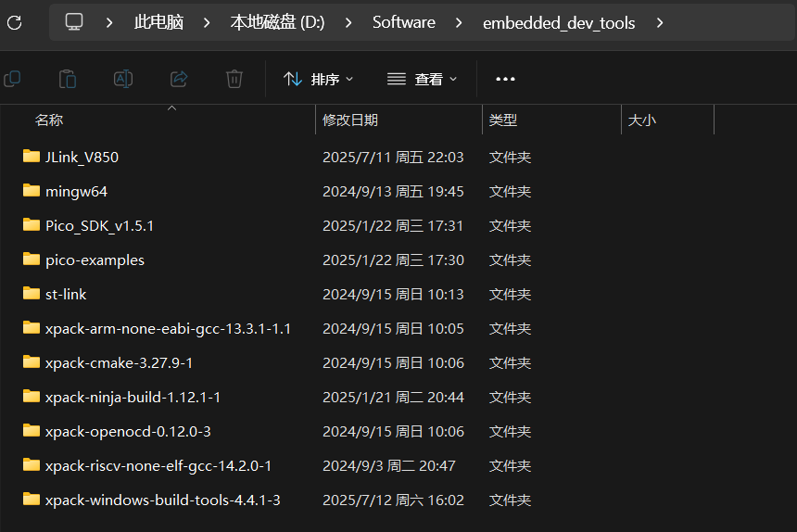
Task: Select the xpack-ninja-build folder icon
Action: point(32,397)
